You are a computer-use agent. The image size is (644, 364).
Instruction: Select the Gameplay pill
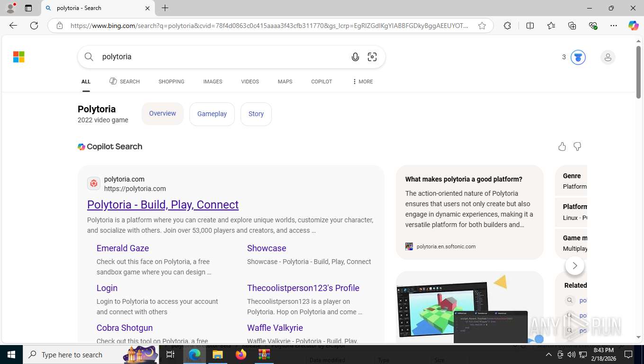(212, 114)
